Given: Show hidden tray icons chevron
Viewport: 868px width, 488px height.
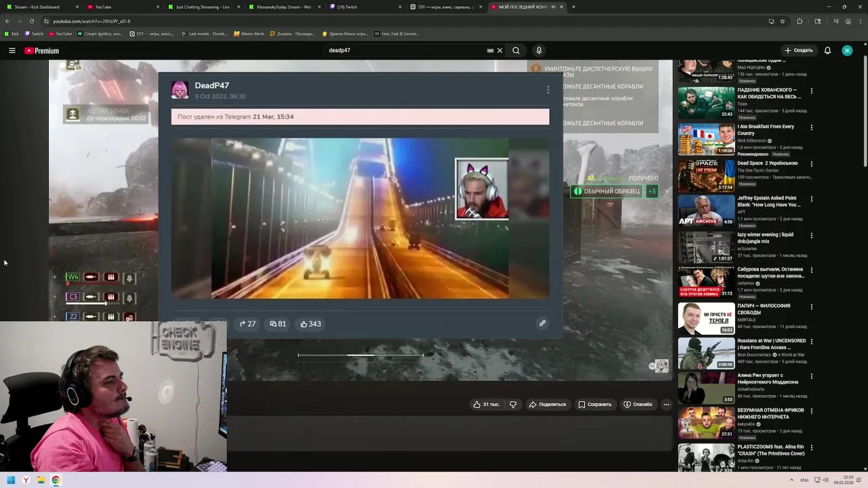Looking at the screenshot, I should pyautogui.click(x=791, y=480).
